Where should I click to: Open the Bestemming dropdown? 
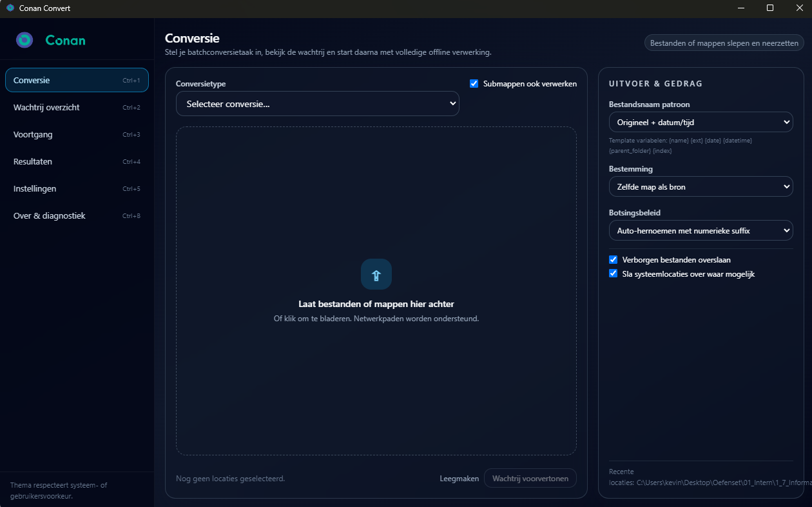pos(701,186)
